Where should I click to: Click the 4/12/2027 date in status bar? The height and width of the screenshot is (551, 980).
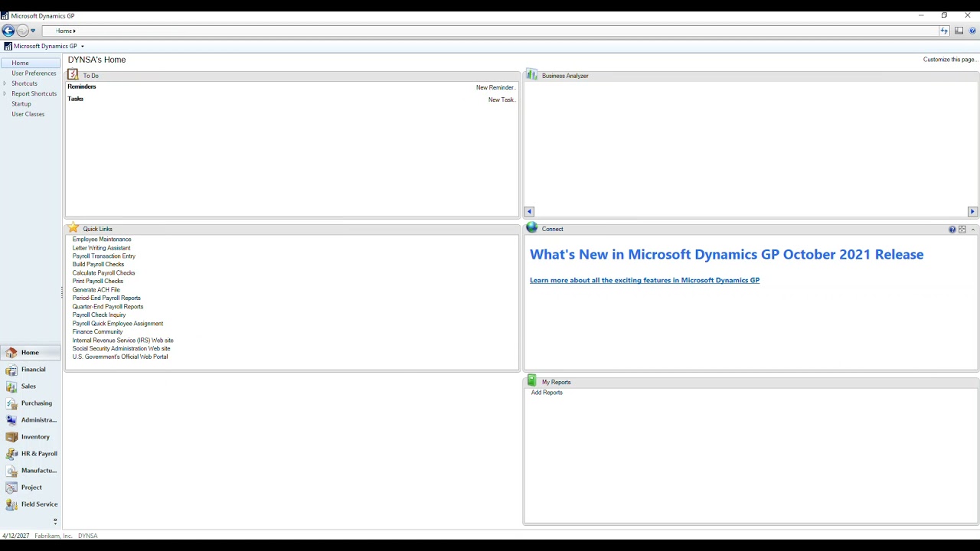(16, 536)
